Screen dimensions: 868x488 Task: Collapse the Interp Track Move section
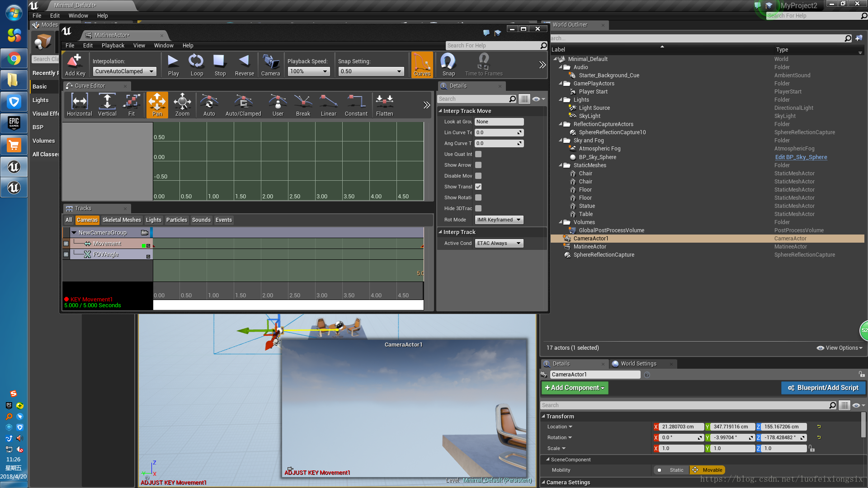coord(440,111)
